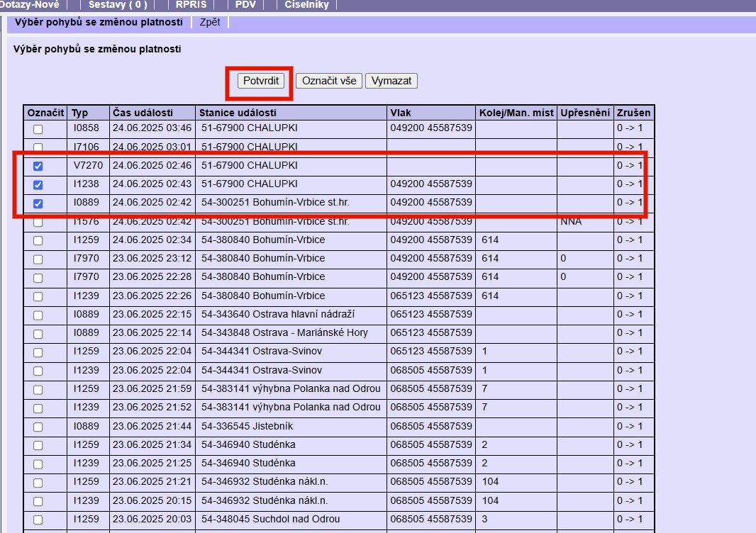
Task: Check the I0858 CHALUPKI row checkbox
Action: (38, 129)
